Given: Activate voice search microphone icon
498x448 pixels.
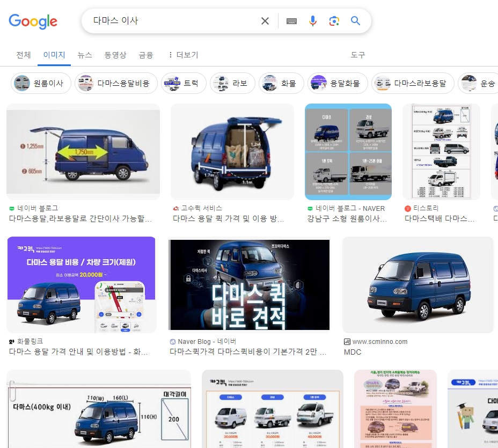Looking at the screenshot, I should coord(313,21).
